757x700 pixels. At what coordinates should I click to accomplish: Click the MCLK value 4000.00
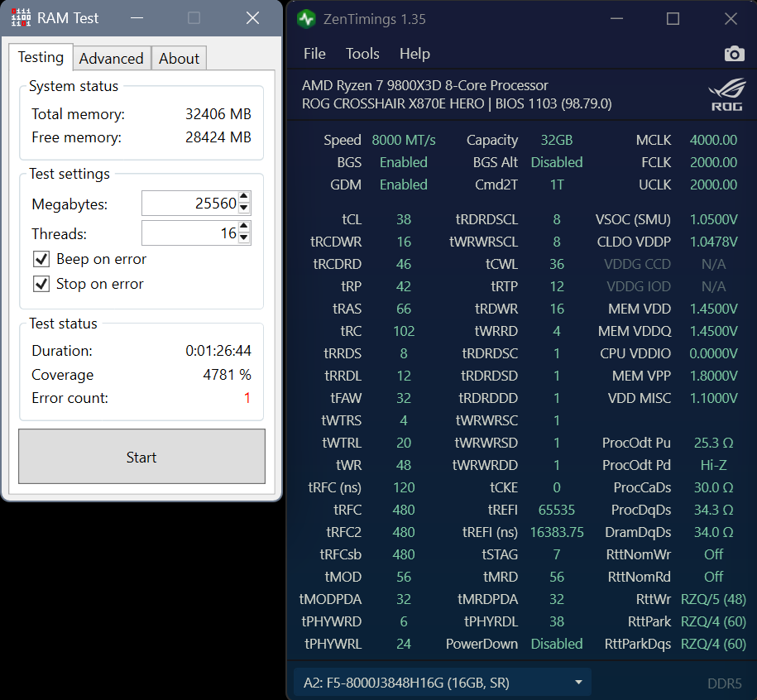[x=713, y=140]
